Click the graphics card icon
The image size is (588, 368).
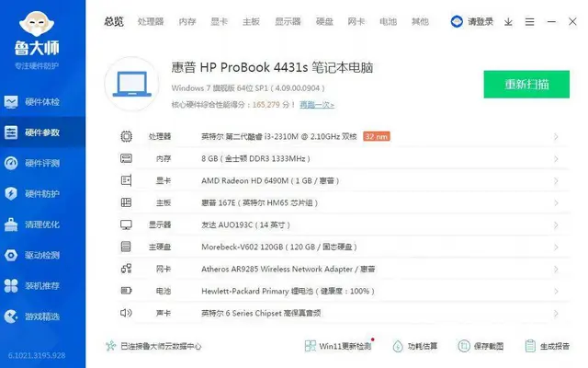point(127,180)
